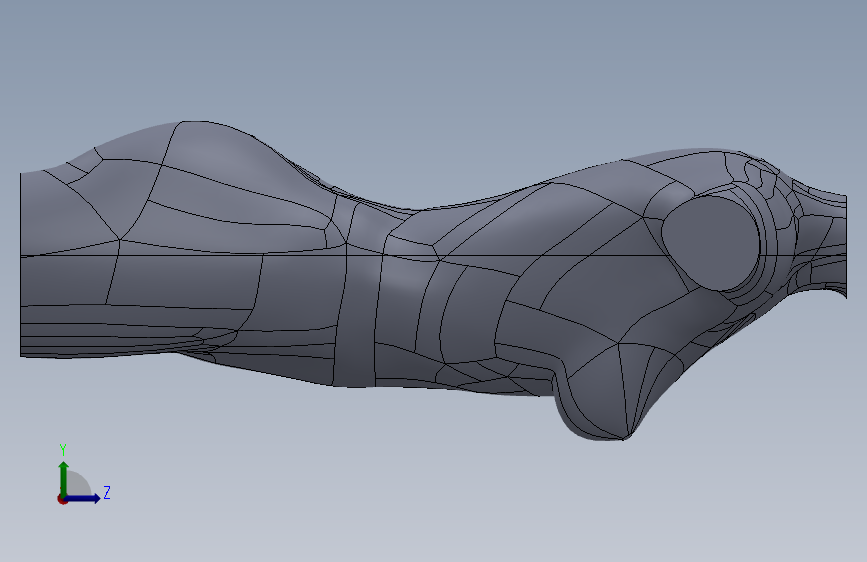Select the flat circular face on the model

[x=712, y=243]
